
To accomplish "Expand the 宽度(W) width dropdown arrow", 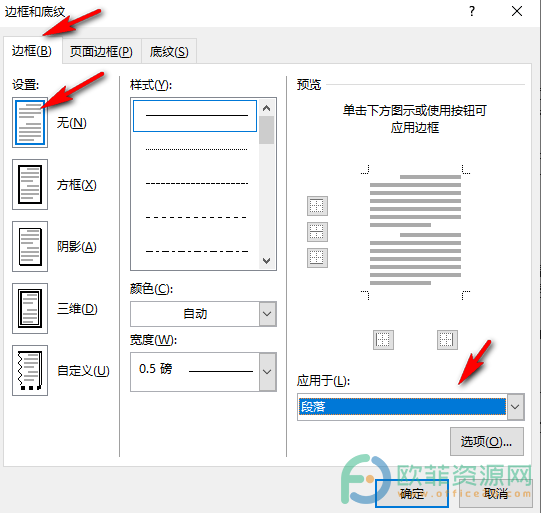I will coord(267,372).
